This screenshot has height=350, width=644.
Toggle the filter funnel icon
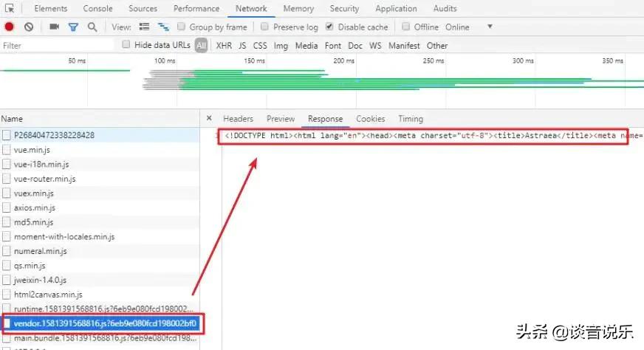(73, 27)
